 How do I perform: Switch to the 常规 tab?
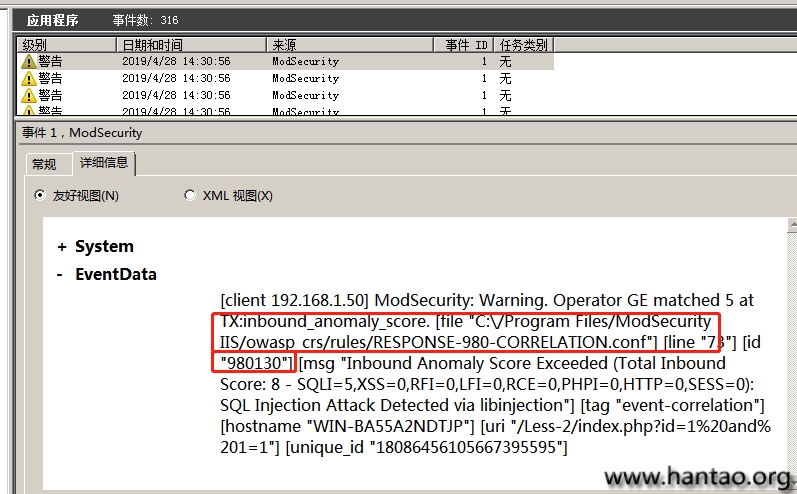click(x=44, y=164)
